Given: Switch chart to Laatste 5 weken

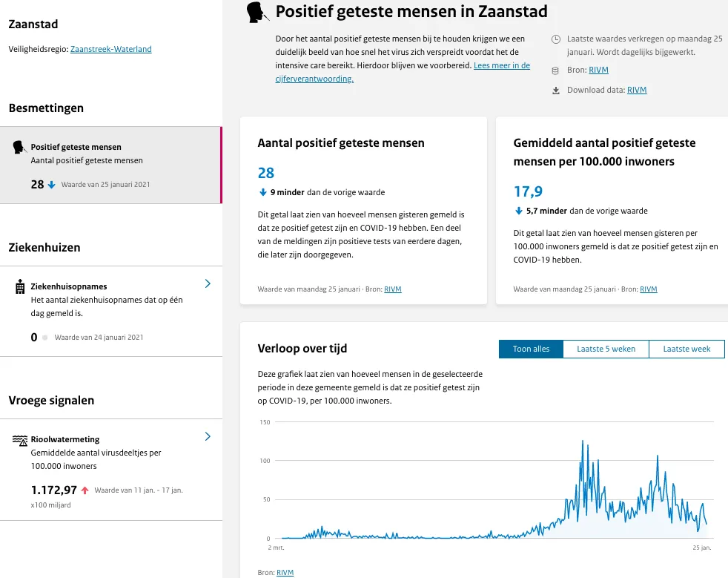Looking at the screenshot, I should [606, 349].
